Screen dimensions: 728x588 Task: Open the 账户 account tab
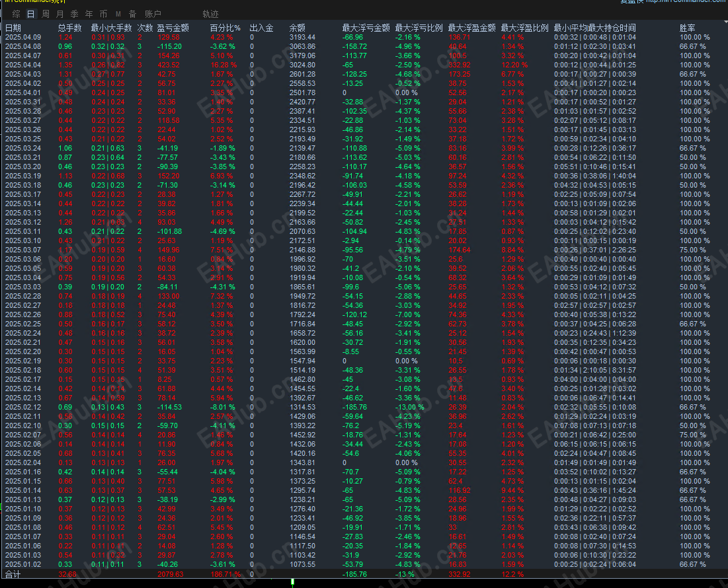pos(153,14)
